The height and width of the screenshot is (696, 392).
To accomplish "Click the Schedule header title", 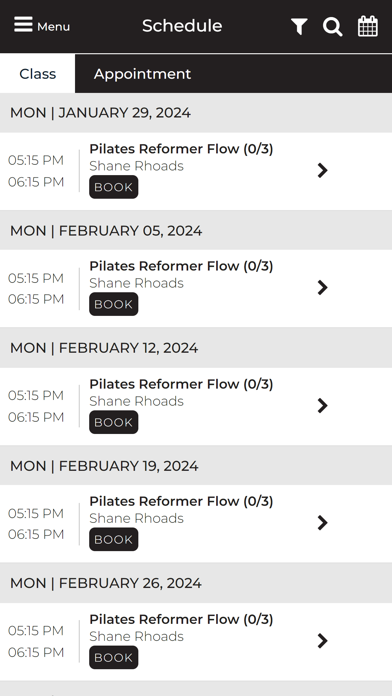I will (x=182, y=26).
